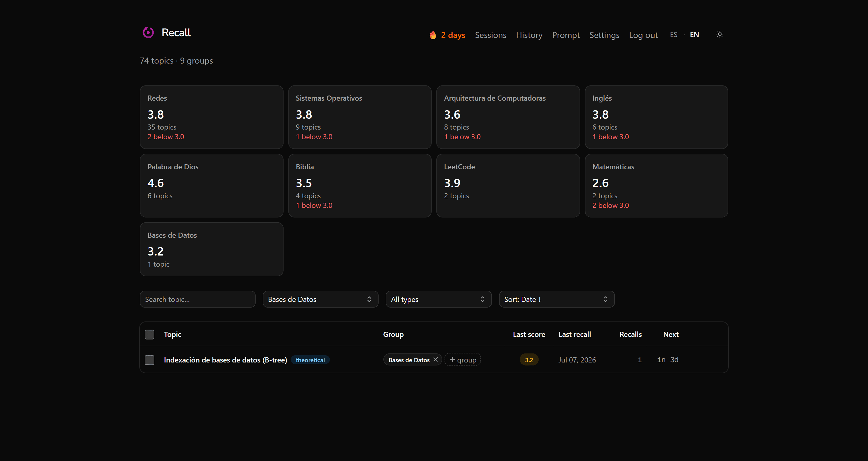The image size is (868, 461).
Task: Add a group with plus group button
Action: tap(463, 359)
